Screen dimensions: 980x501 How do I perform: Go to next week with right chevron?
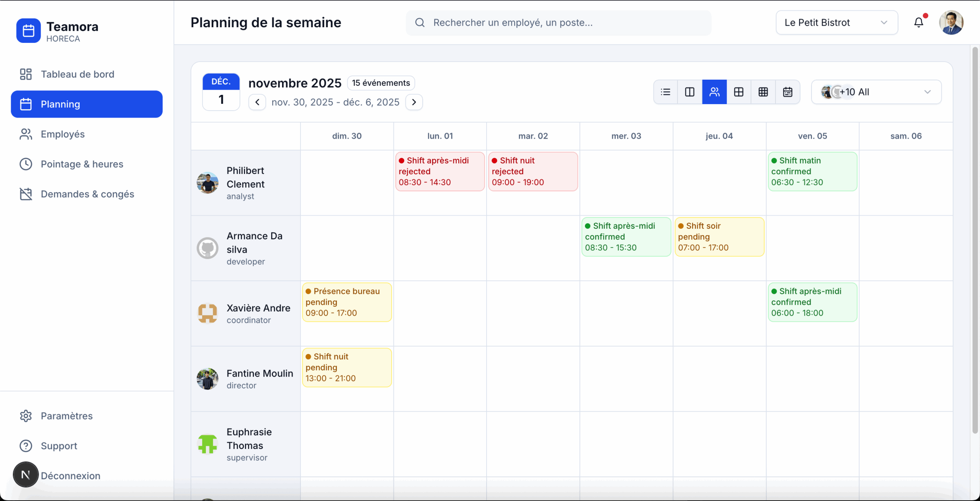[x=414, y=102]
